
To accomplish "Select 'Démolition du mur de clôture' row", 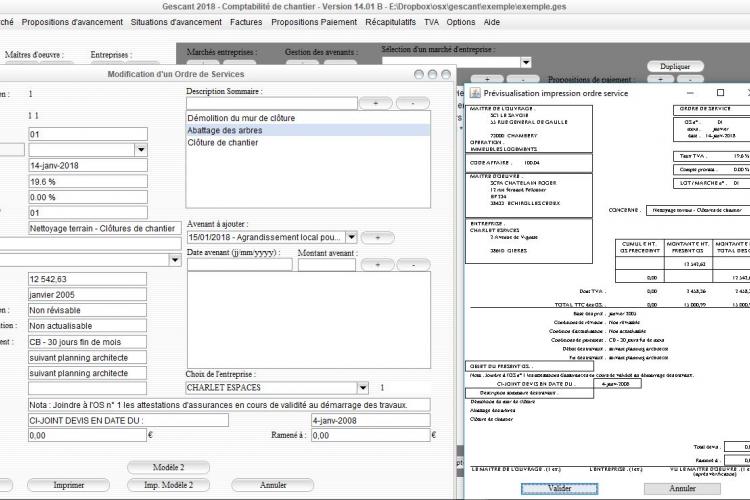I will pyautogui.click(x=308, y=118).
